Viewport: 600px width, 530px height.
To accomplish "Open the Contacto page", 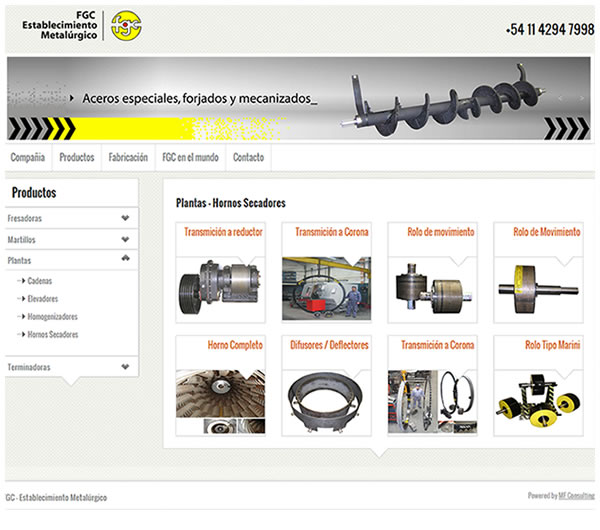I will click(248, 157).
